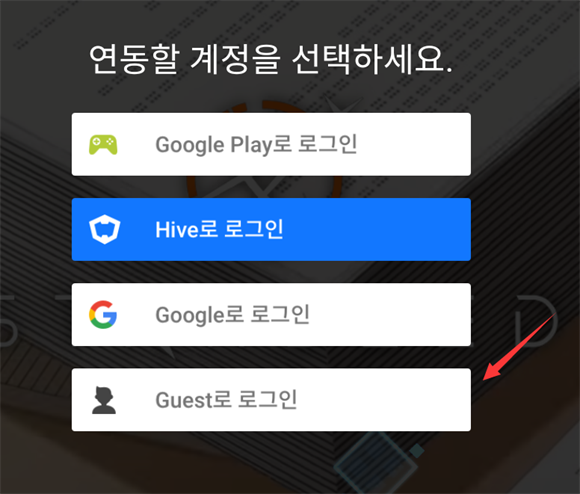Click 로그인 text in the Hive row
The image size is (580, 494).
click(254, 229)
